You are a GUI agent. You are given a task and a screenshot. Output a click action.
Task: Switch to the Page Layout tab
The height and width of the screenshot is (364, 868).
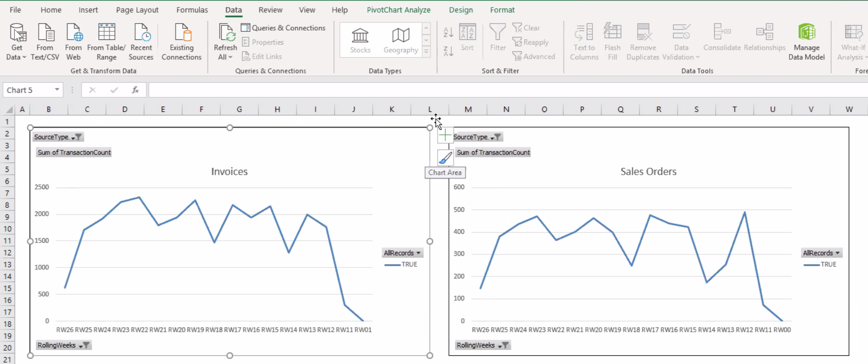[x=137, y=10]
